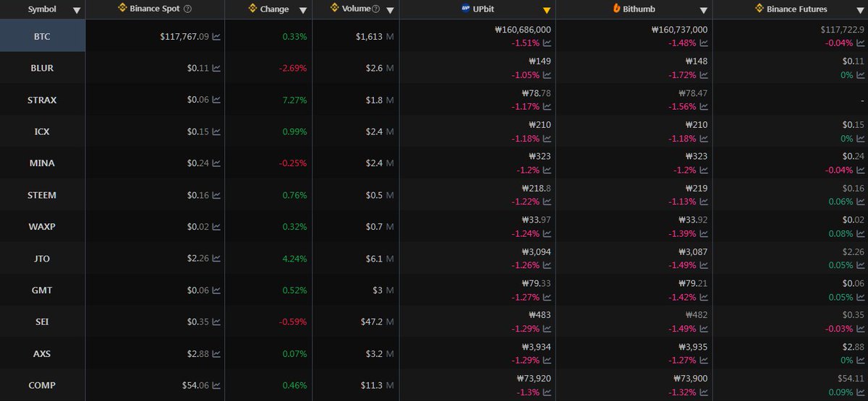The width and height of the screenshot is (868, 401).
Task: Click BTC volume $1,613 M
Action: pyautogui.click(x=373, y=36)
